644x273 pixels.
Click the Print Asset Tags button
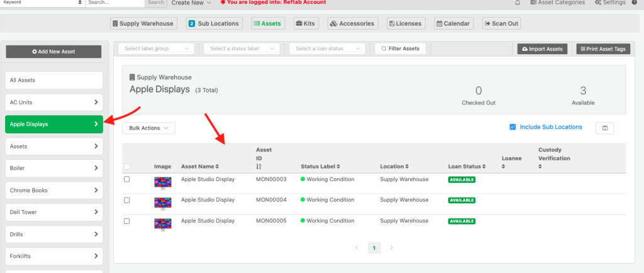coord(603,49)
